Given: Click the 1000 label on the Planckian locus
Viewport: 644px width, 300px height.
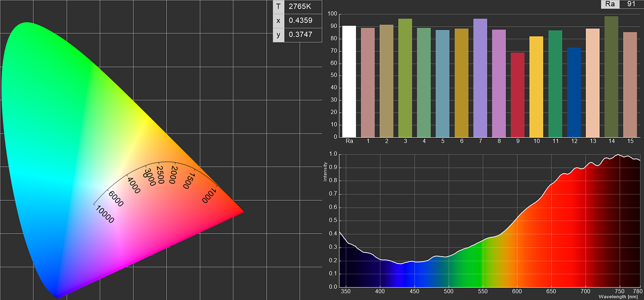Looking at the screenshot, I should tap(209, 196).
